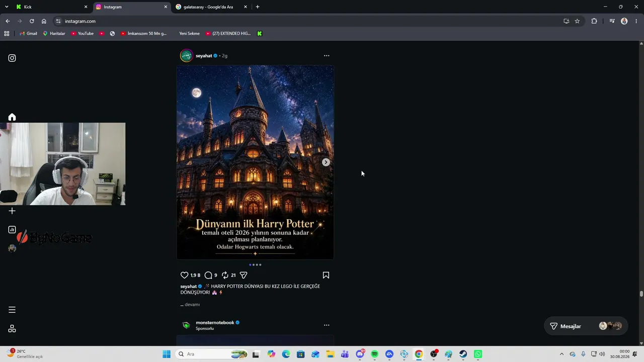The height and width of the screenshot is (362, 644).
Task: Open the apps grid in bookmarks bar
Action: pyautogui.click(x=7, y=34)
